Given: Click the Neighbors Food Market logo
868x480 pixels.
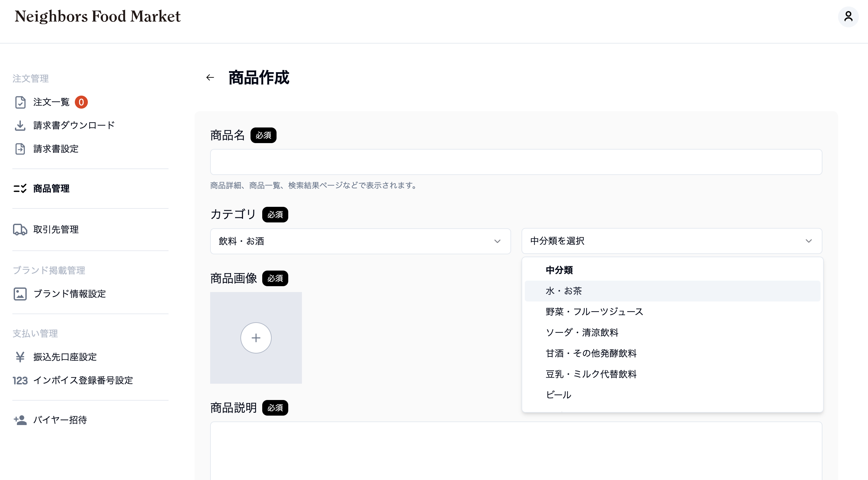Looking at the screenshot, I should 98,16.
